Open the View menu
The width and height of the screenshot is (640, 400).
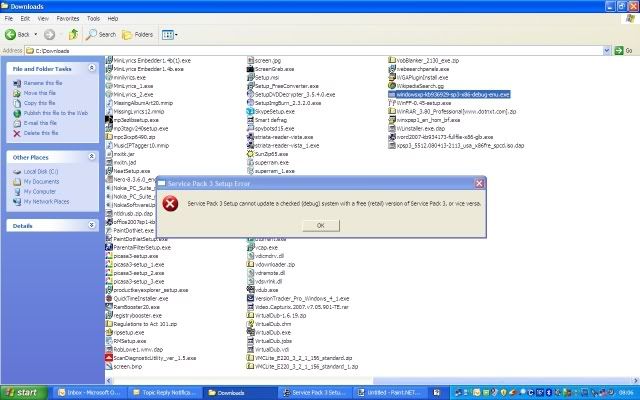click(43, 19)
